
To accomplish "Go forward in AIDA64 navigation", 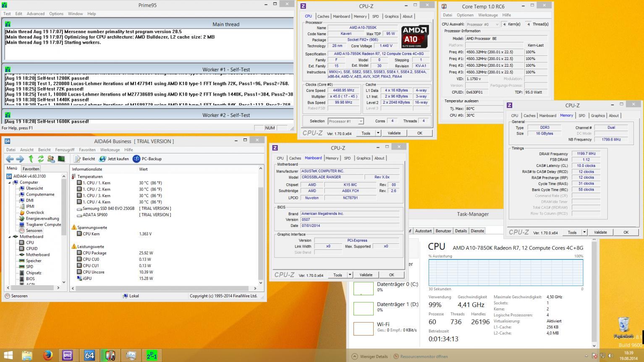I will point(20,159).
